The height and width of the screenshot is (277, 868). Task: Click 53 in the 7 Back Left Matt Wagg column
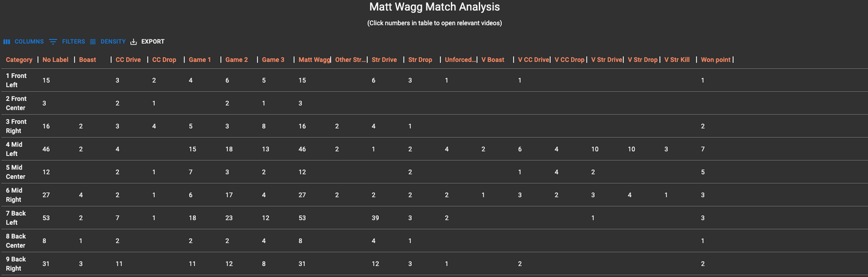coord(302,217)
